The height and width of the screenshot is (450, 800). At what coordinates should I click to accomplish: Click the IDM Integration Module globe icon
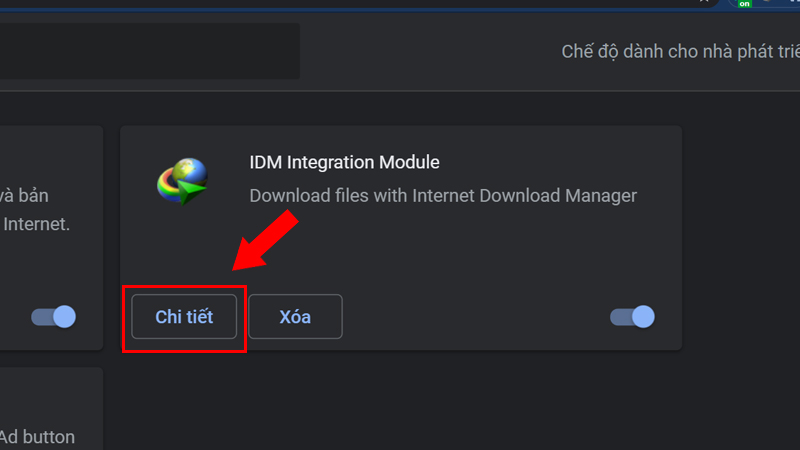click(181, 182)
